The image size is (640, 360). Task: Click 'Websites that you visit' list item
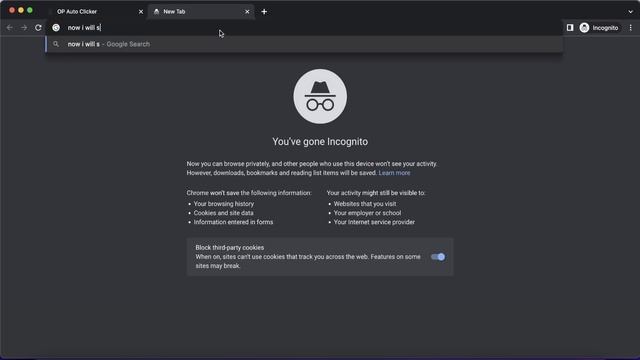364,204
